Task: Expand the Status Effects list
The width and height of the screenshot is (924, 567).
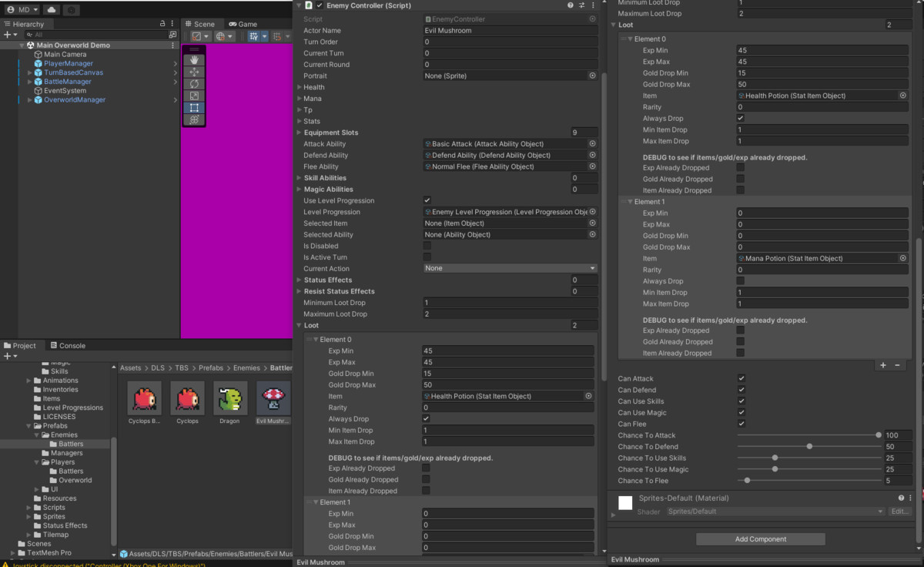Action: [299, 280]
